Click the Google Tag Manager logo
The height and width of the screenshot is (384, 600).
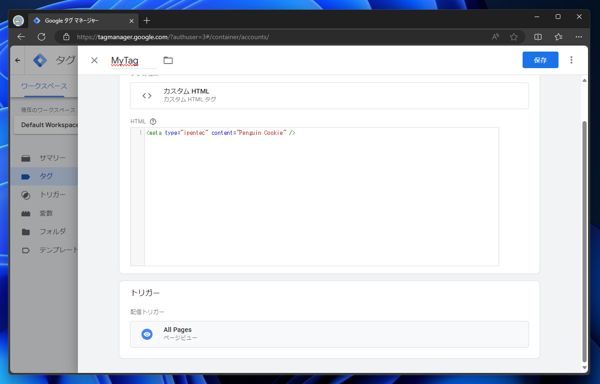tap(40, 60)
